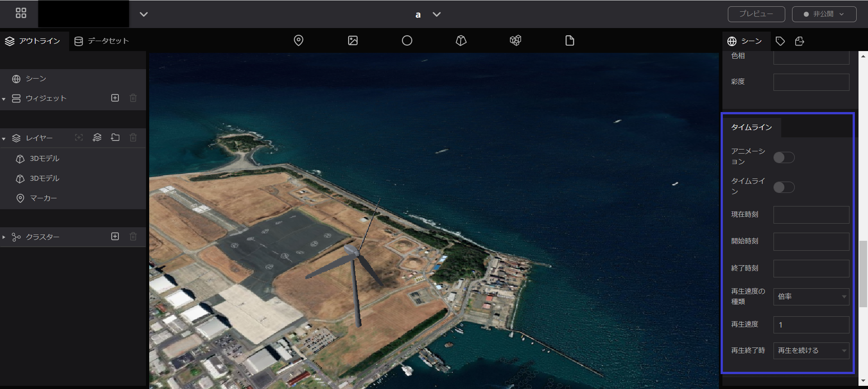Open the 再生終了時 dropdown showing 再生を続ける

click(x=811, y=351)
